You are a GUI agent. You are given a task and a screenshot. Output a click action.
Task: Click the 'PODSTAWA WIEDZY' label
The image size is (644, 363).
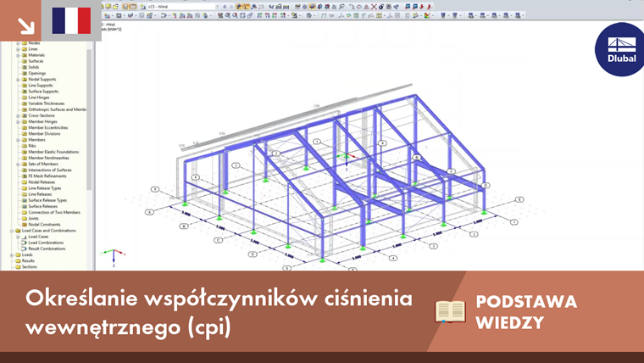point(526,312)
